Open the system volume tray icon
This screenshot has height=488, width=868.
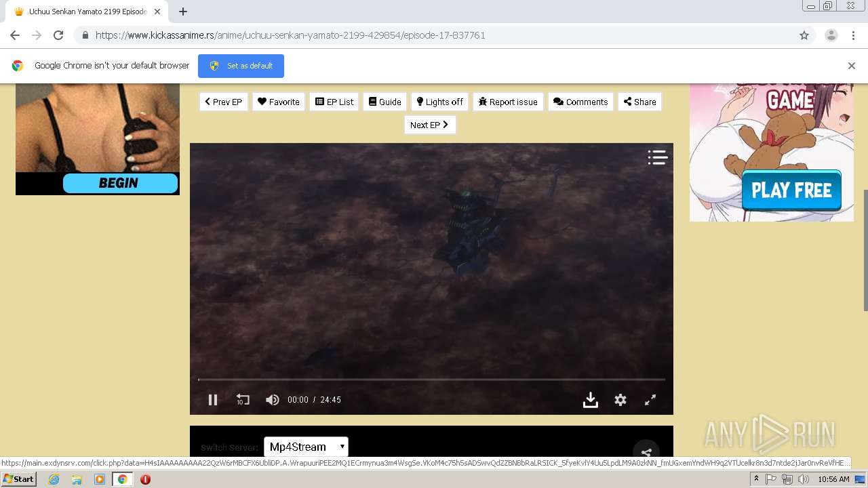804,479
